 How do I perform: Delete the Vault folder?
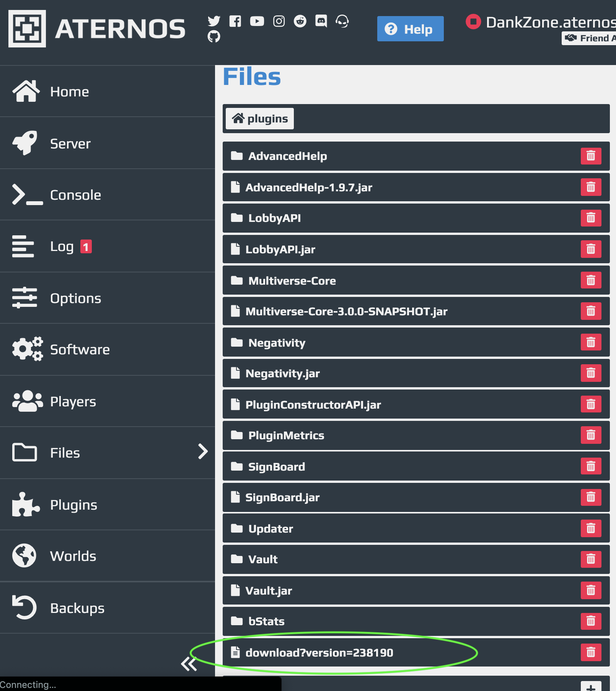click(591, 559)
